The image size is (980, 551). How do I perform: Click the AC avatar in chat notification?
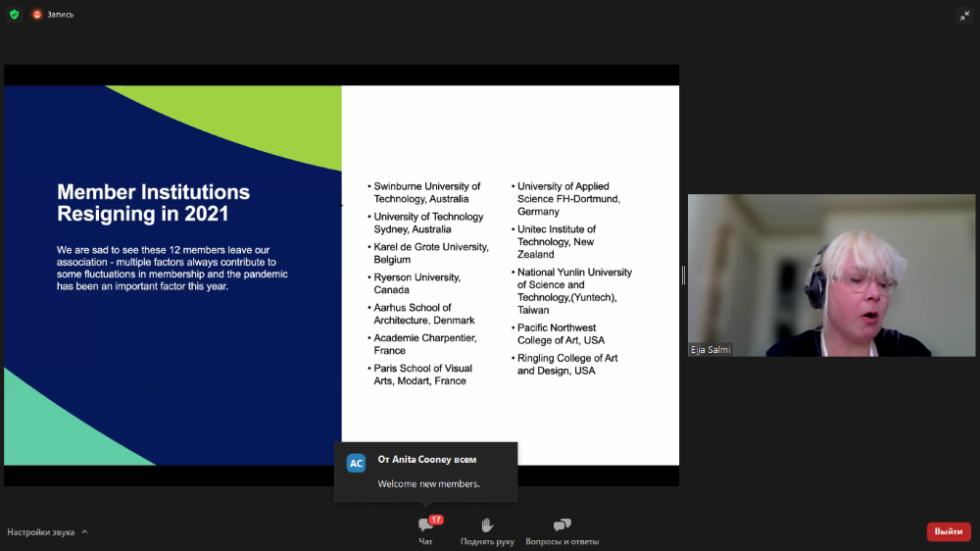[357, 463]
